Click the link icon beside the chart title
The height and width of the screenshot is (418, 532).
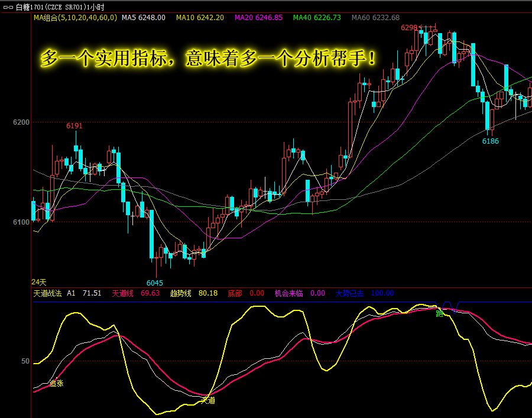click(x=8, y=7)
